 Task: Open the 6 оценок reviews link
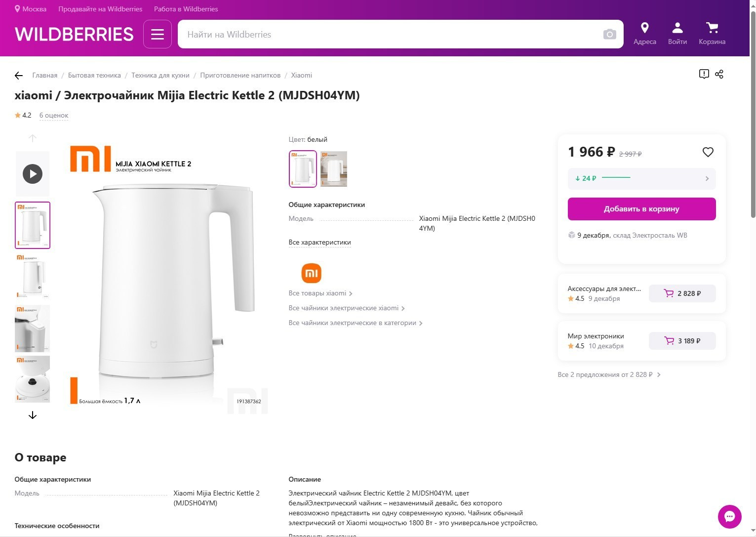click(x=54, y=115)
